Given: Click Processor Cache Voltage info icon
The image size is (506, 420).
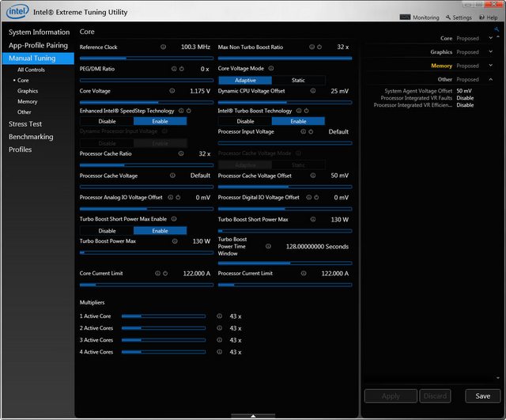Looking at the screenshot, I should [x=172, y=176].
